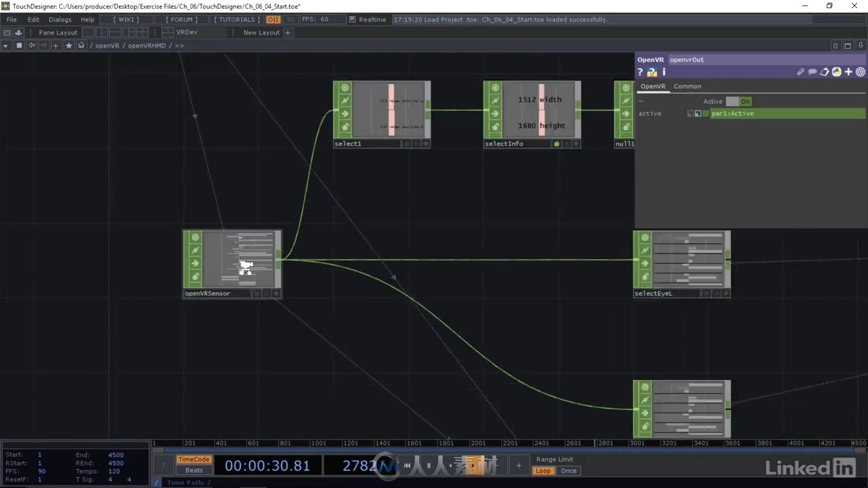Click the Time Path field

point(189,483)
